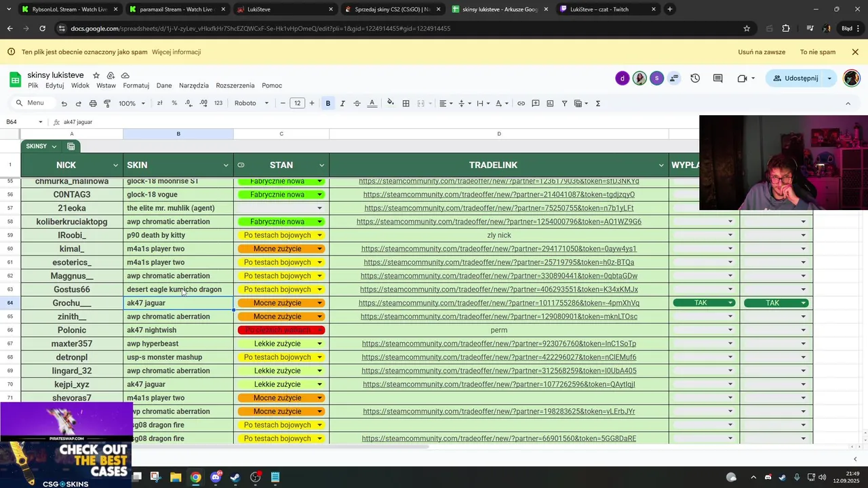
Task: Click the Udostępnij share button
Action: [x=794, y=79]
